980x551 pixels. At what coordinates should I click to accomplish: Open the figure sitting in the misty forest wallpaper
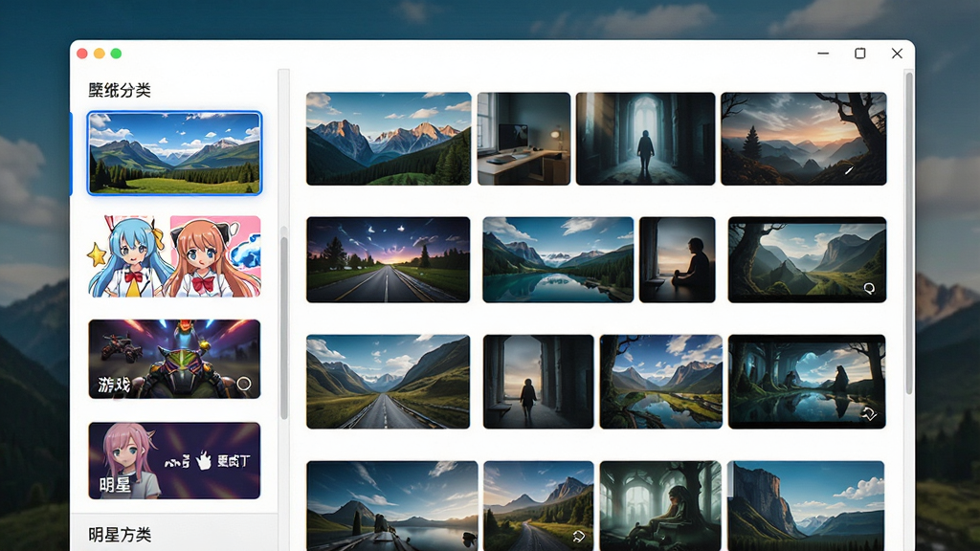tap(660, 506)
